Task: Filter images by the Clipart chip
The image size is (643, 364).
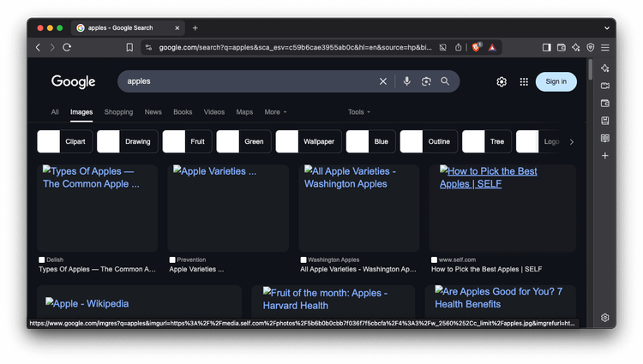Action: [x=65, y=141]
